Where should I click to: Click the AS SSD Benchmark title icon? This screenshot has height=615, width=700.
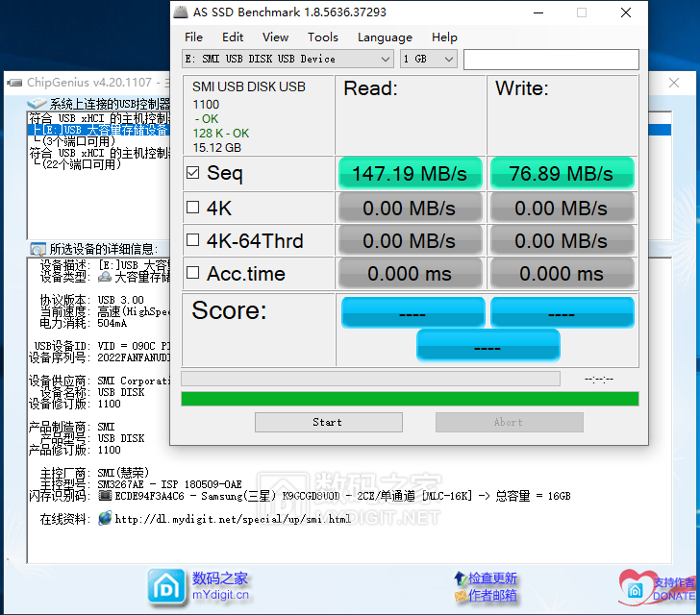[181, 12]
